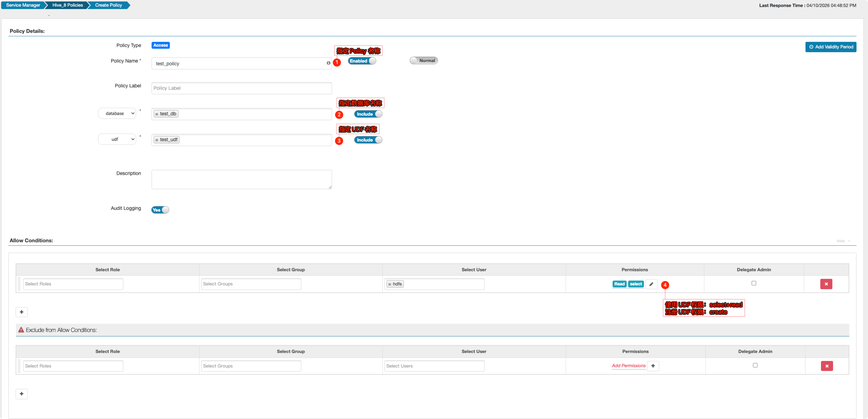Open the database resource type dropdown
The image size is (868, 419).
tap(117, 114)
